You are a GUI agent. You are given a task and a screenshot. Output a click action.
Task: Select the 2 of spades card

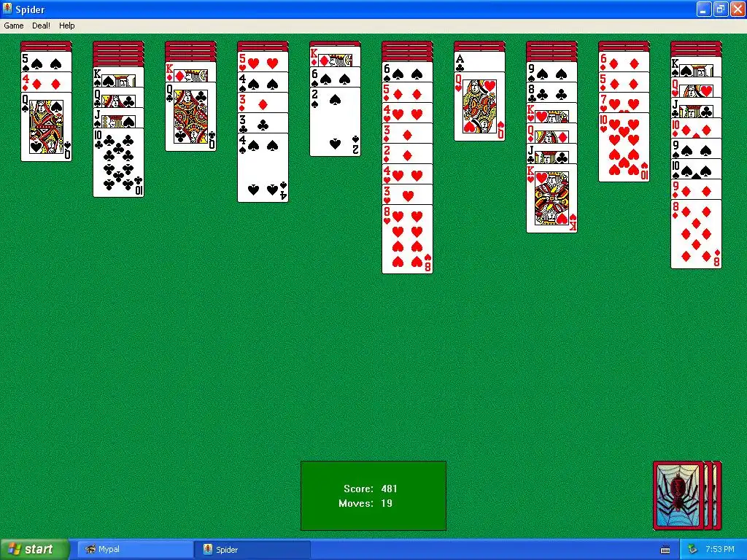coord(336,122)
